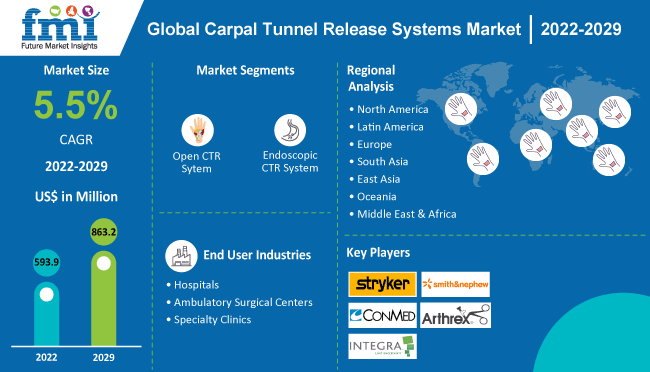Select Europe in the region list
Screen dimensions: 650x372
[x=374, y=144]
